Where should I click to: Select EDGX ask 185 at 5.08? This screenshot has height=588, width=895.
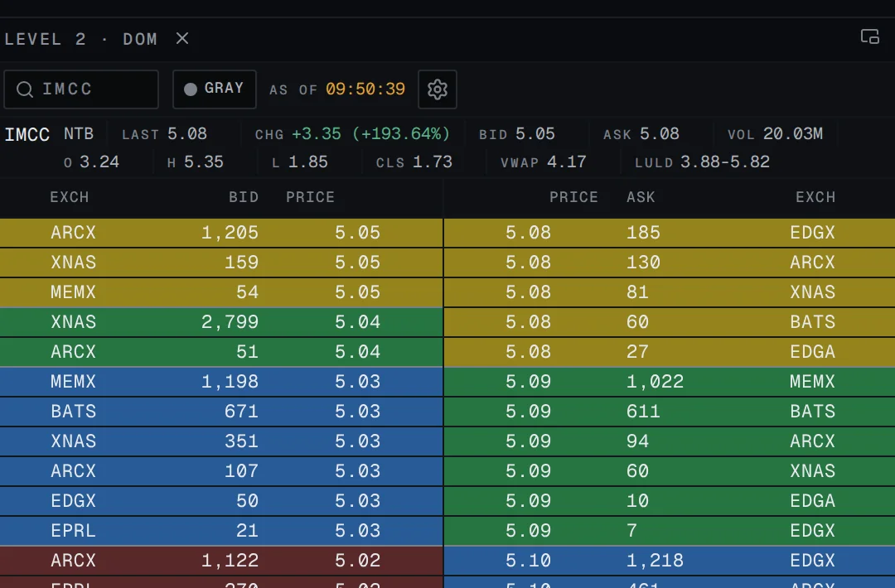670,233
